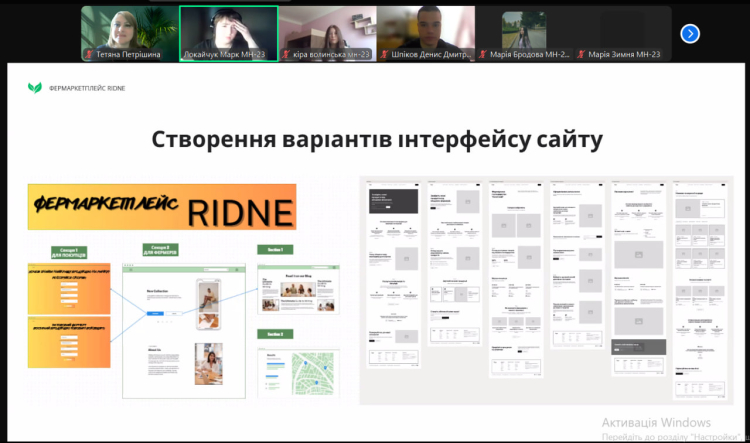Click the green leaf RIDNE logo icon
The width and height of the screenshot is (750, 443).
35,88
